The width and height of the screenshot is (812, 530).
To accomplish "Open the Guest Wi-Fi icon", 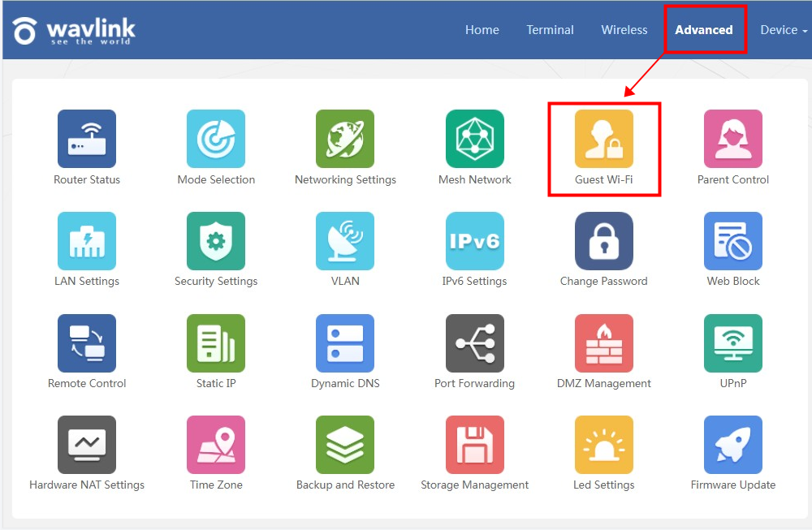I will point(604,139).
